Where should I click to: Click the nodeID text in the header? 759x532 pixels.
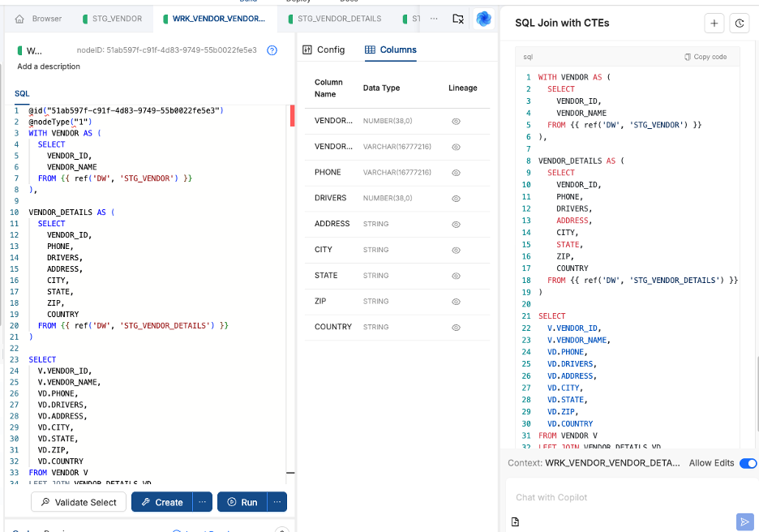point(166,49)
